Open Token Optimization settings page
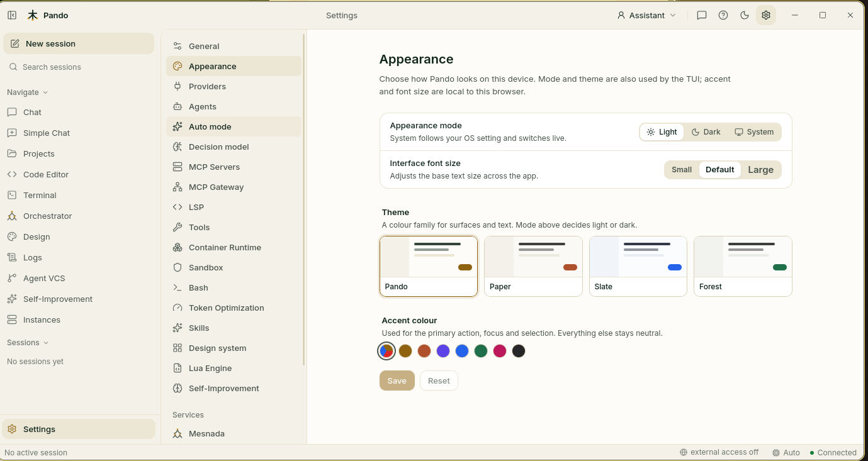Viewport: 868px width, 461px height. click(x=234, y=308)
